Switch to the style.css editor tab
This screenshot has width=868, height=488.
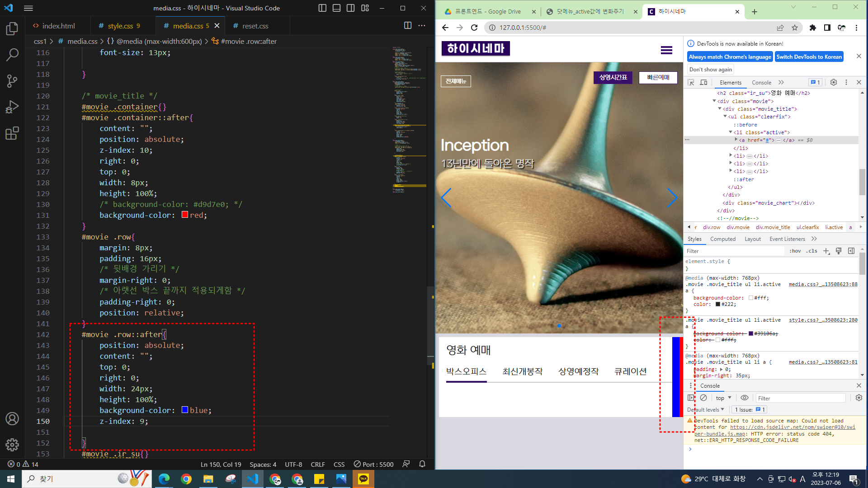(120, 26)
